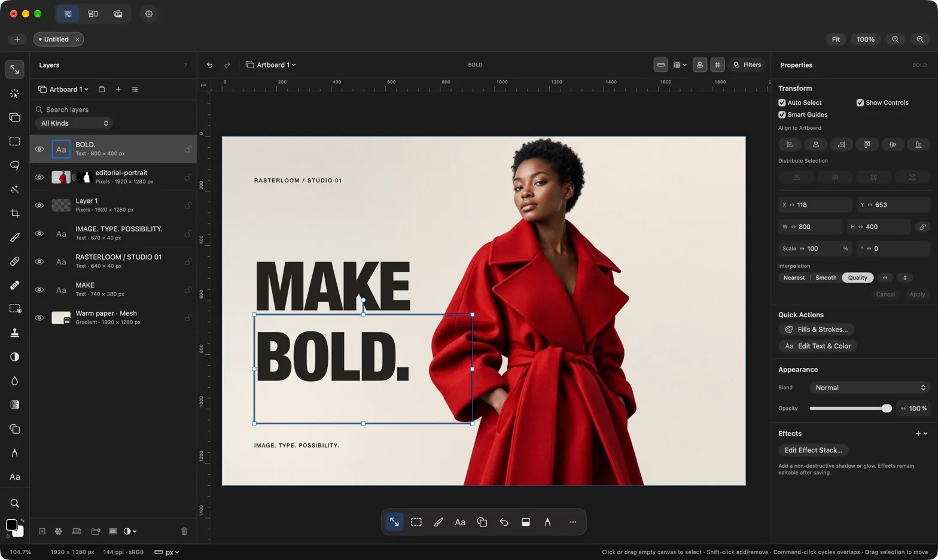
Task: Open the Artboard 1 dropdown above the canvas
Action: (x=271, y=65)
